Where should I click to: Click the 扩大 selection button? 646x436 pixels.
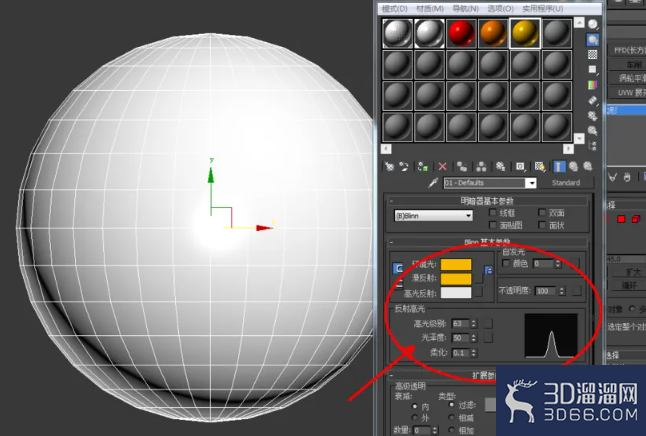click(627, 272)
